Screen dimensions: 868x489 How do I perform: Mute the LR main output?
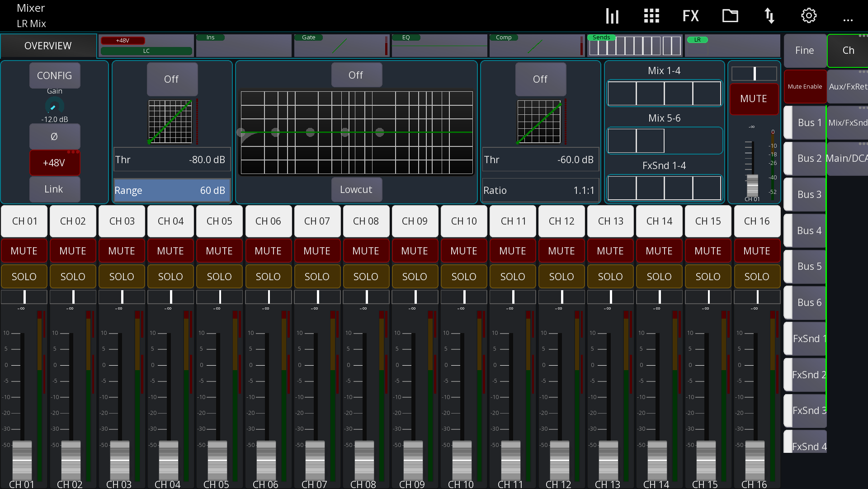point(754,99)
